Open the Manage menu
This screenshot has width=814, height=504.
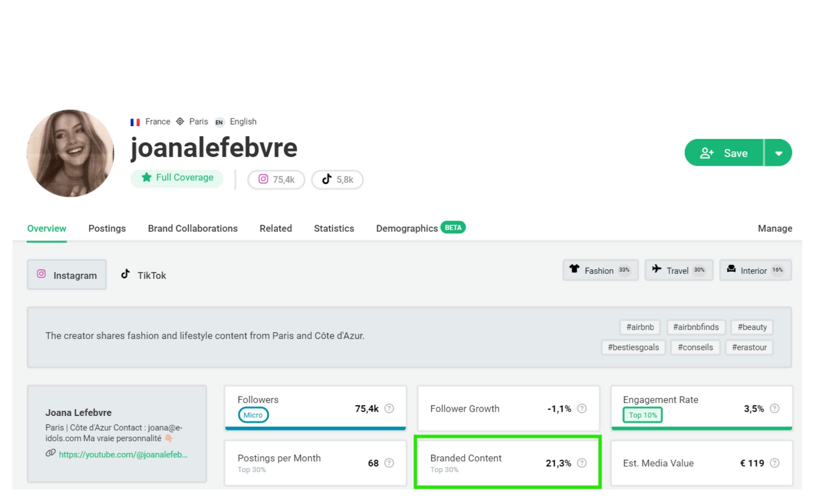774,228
